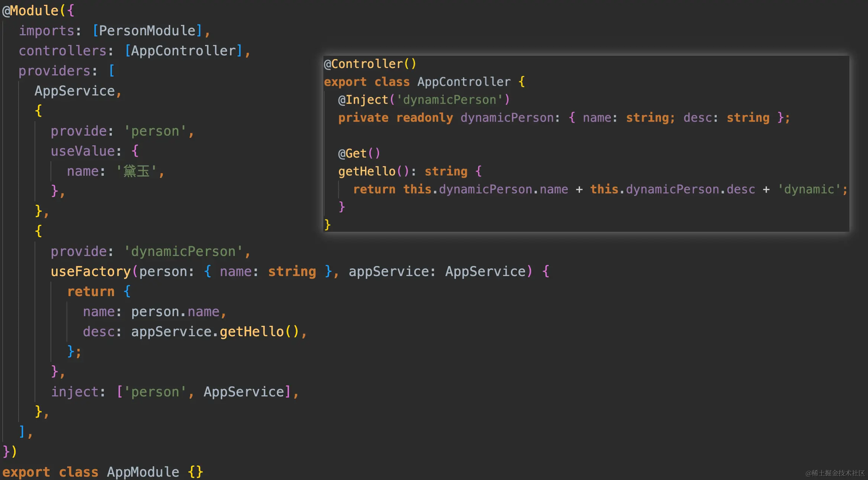Click the useValue property key

(83, 151)
